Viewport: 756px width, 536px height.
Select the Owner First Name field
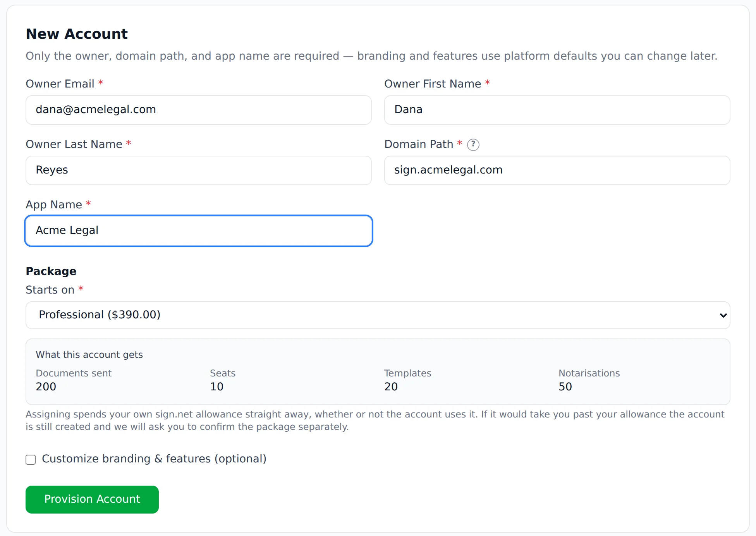557,110
